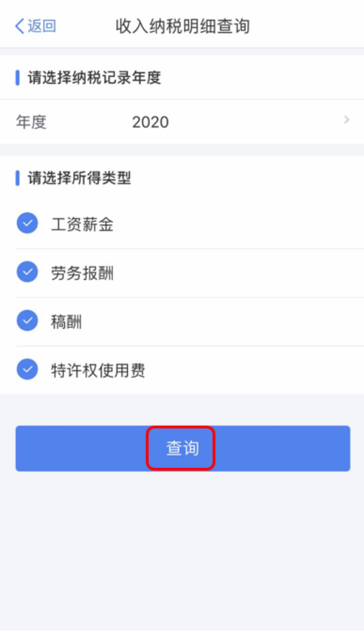This screenshot has width=364, height=631.
Task: Click the empty gray area below 查询
Action: [x=182, y=551]
